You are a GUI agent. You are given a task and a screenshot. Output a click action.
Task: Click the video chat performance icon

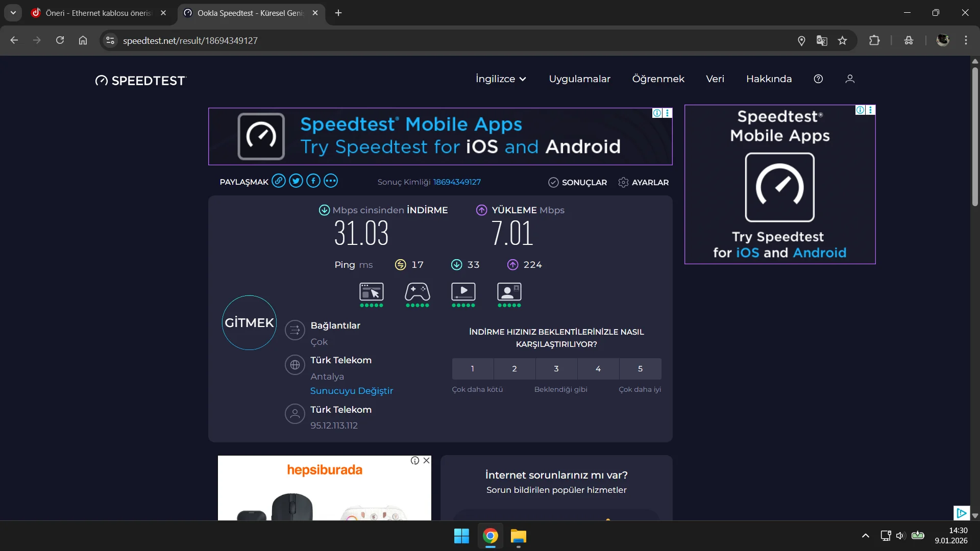tap(509, 293)
